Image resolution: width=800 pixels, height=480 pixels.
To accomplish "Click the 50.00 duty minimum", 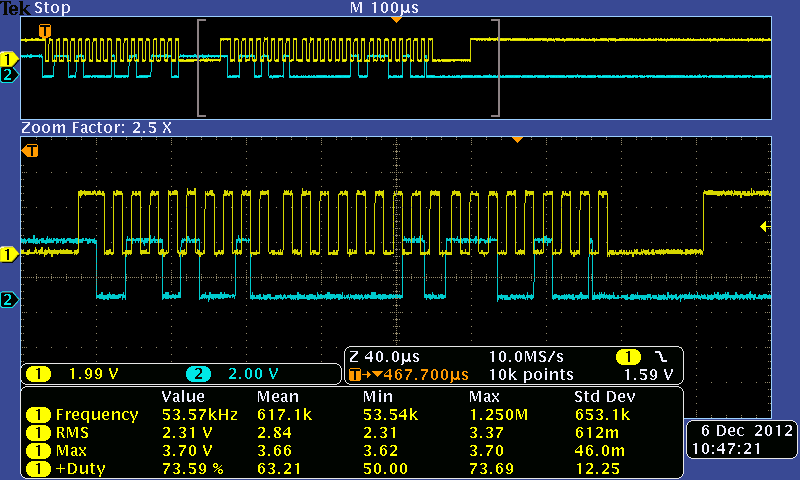I will click(x=385, y=469).
